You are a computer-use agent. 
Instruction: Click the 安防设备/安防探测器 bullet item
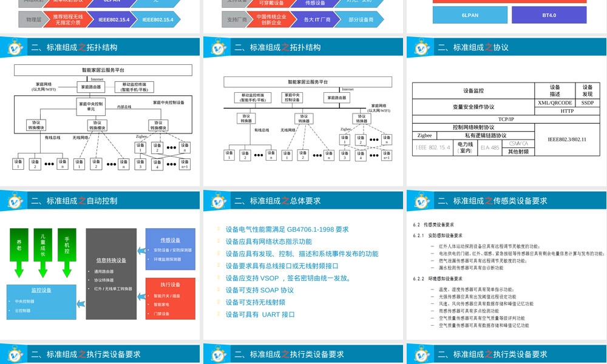pos(172,251)
